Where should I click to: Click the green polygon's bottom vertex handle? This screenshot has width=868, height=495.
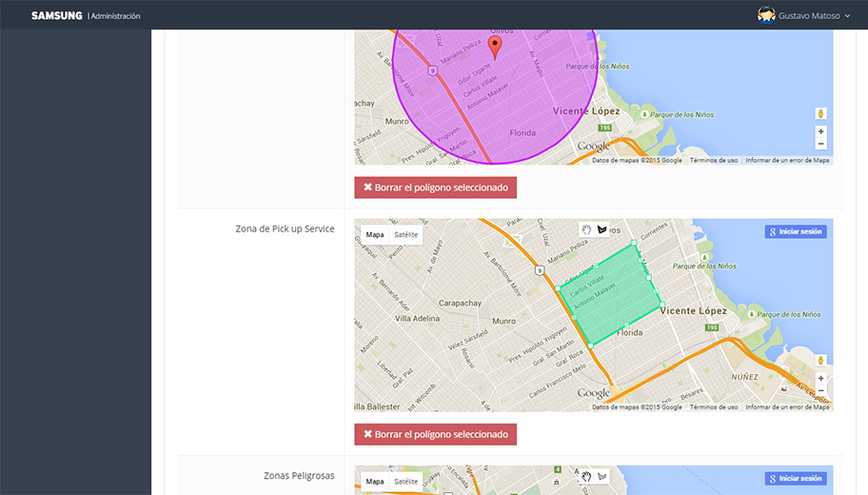pos(591,346)
